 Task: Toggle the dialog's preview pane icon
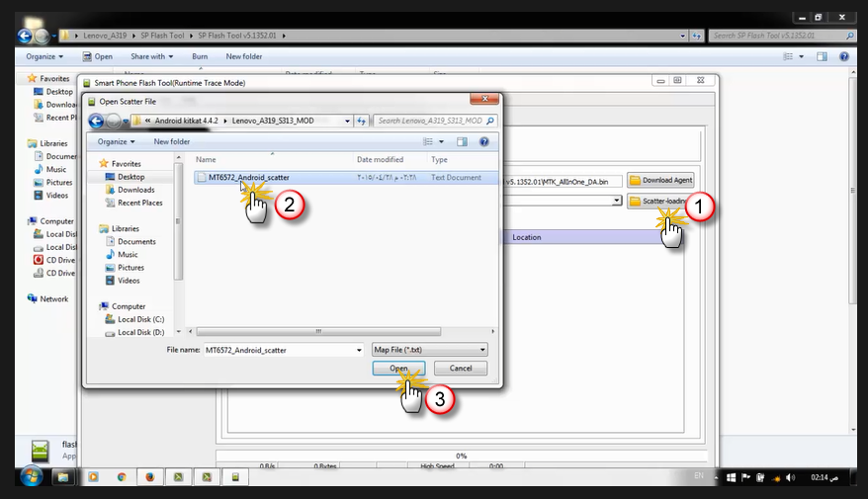(x=462, y=141)
